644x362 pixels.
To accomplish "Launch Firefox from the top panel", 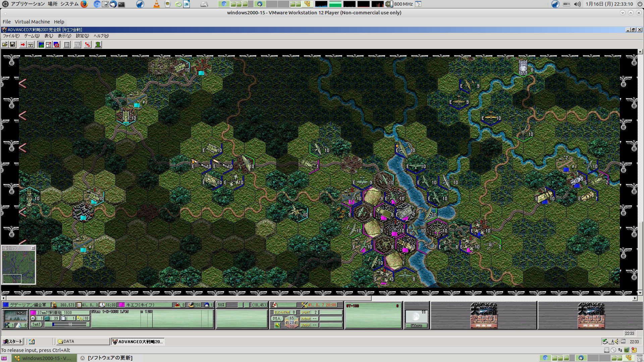I will click(x=84, y=4).
